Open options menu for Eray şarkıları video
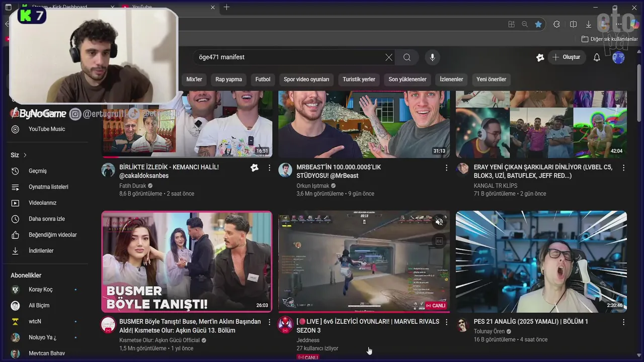Viewport: 644px width, 362px height. tap(623, 167)
